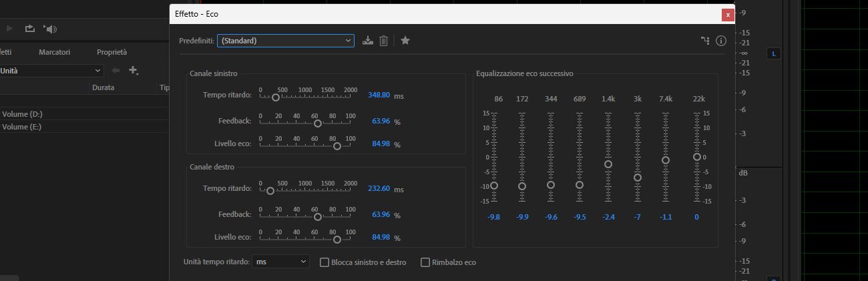Click the -9.9 gain value under 172
The image size is (868, 281).
[x=522, y=217]
